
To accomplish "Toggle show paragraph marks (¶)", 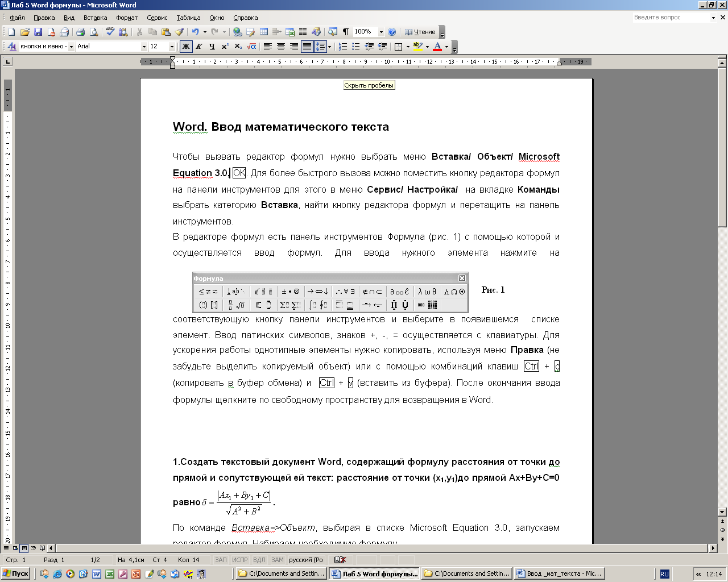I will [345, 32].
